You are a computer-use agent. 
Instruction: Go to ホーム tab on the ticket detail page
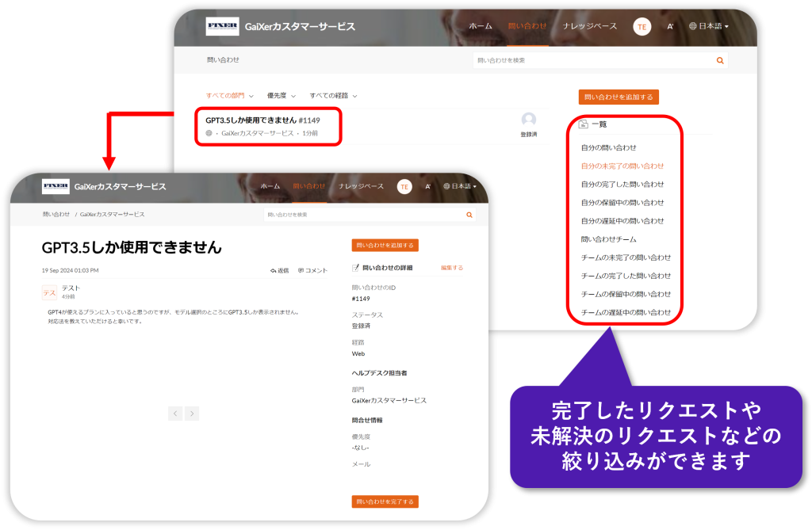pos(270,186)
